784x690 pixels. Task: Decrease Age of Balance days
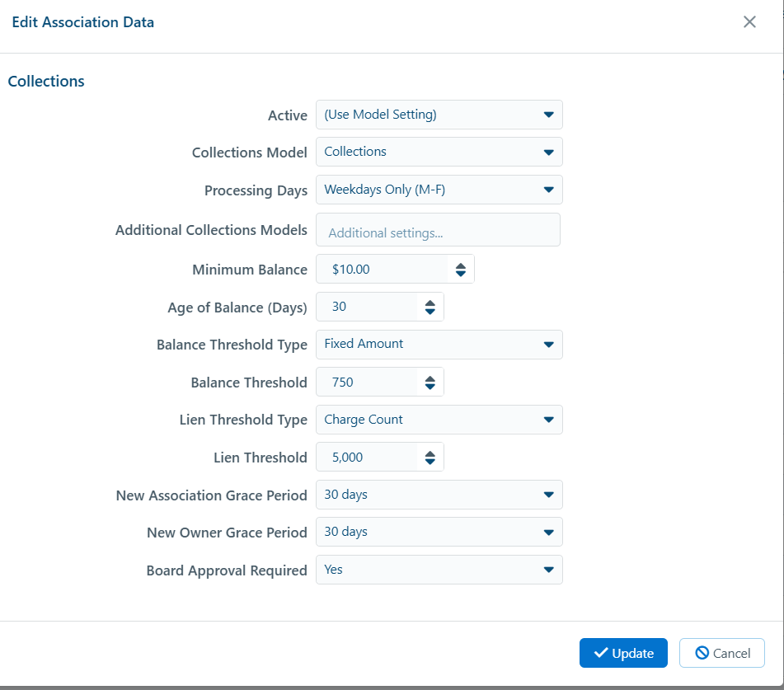click(430, 311)
